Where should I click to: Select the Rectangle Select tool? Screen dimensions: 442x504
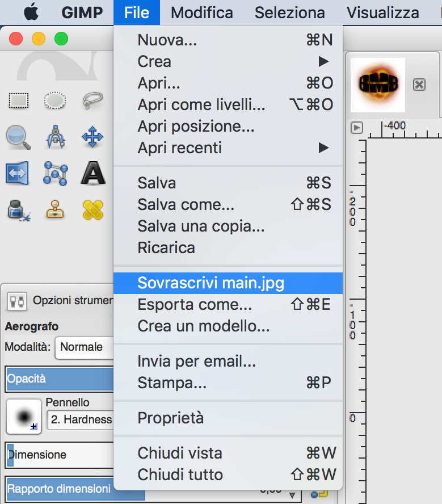[19, 101]
